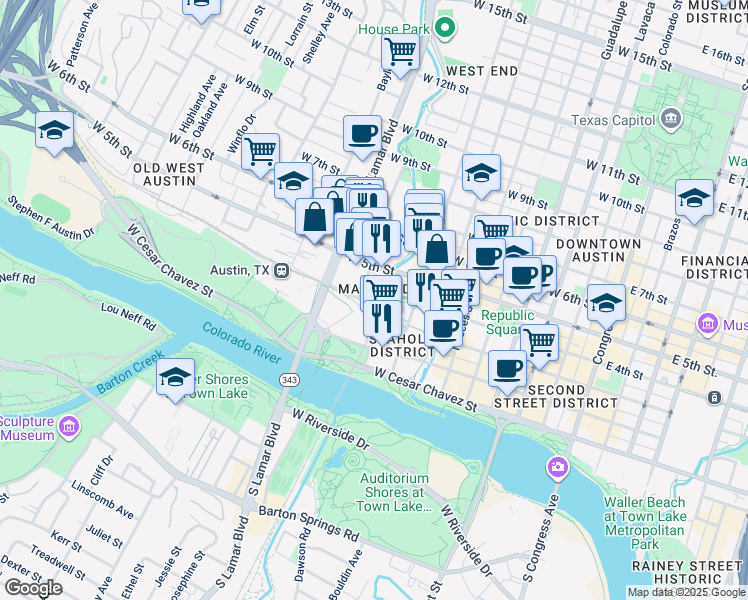Select the 'W 12th St' street label
This screenshot has width=748, height=600.
point(446,83)
